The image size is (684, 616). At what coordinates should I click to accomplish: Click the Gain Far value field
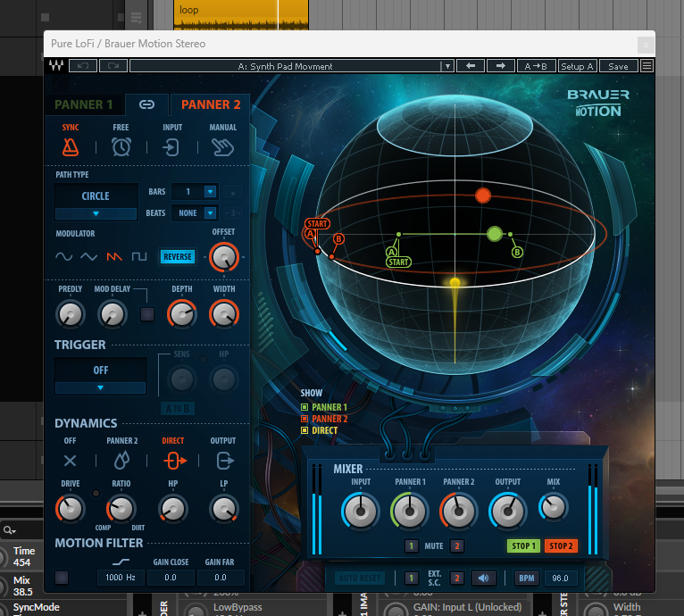click(221, 578)
